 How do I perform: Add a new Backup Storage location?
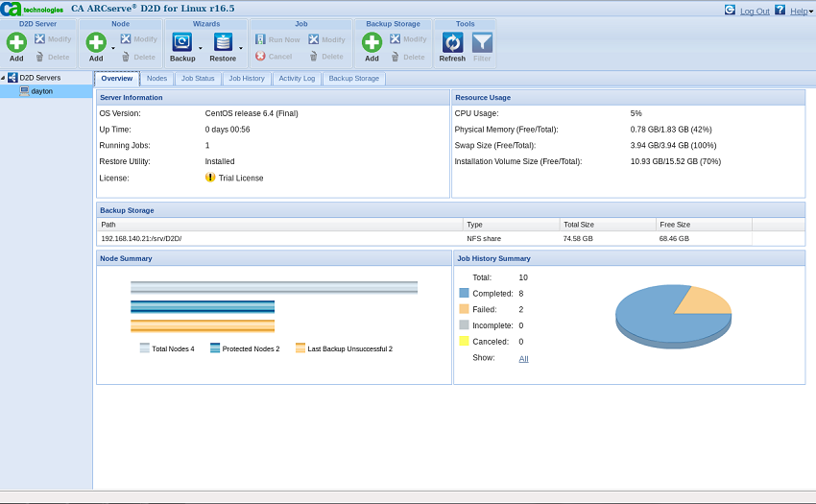click(372, 47)
